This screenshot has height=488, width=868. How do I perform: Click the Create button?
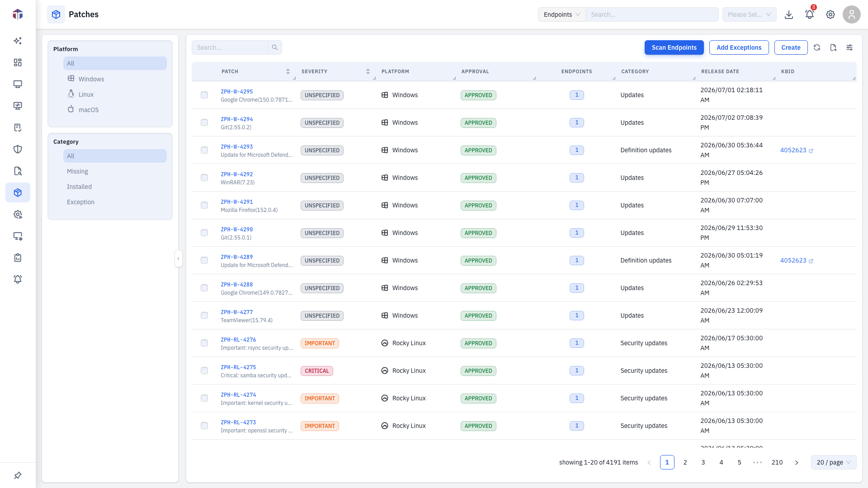[791, 47]
